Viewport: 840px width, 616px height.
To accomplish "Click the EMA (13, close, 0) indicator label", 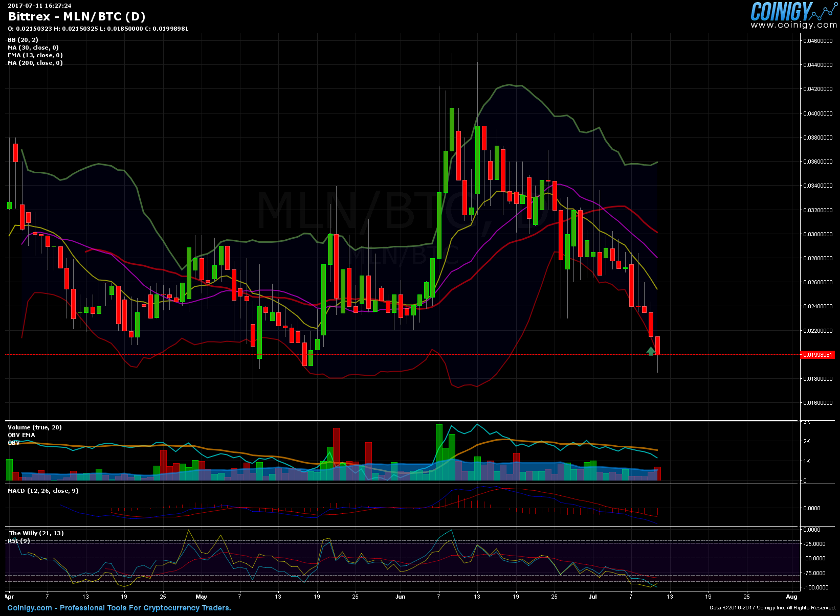I will click(35, 55).
